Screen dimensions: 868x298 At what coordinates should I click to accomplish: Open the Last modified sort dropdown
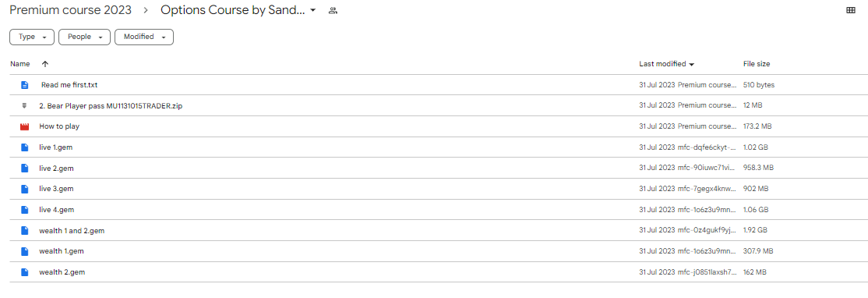pos(667,64)
